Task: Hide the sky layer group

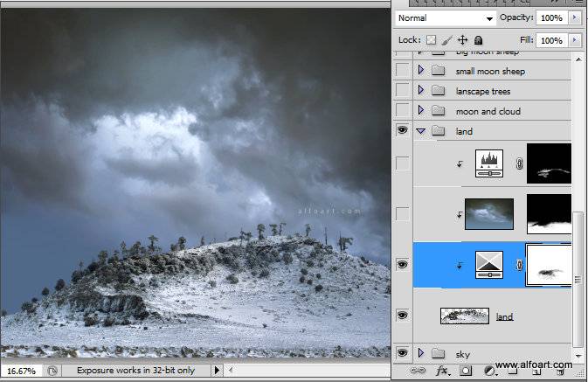Action: 402,353
